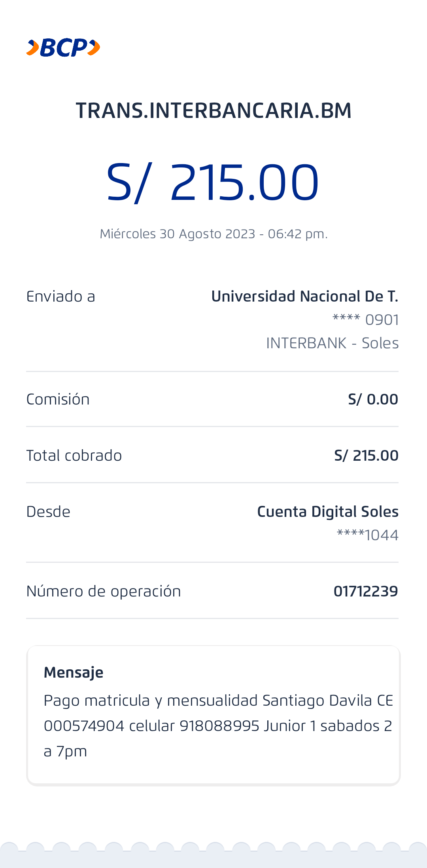Image resolution: width=427 pixels, height=868 pixels.
Task: Tap the Número de operación label
Action: 104,591
